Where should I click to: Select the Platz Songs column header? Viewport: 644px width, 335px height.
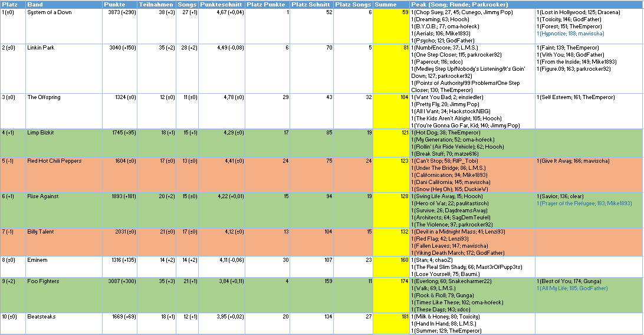click(x=353, y=5)
